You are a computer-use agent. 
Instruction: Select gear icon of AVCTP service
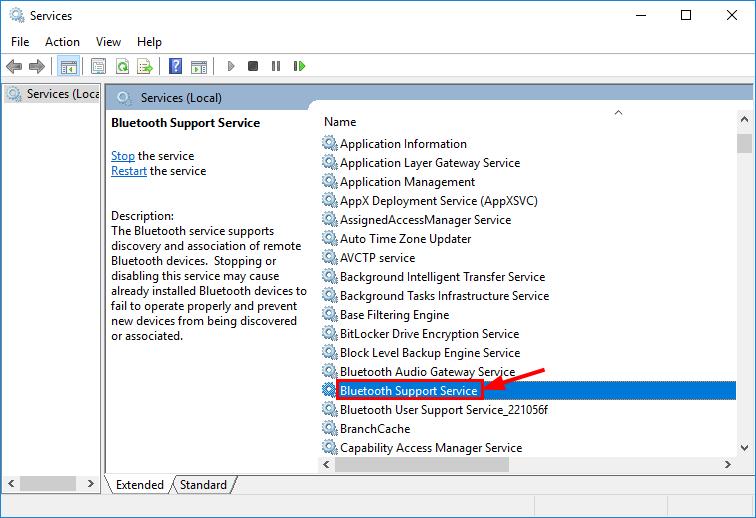coord(330,257)
